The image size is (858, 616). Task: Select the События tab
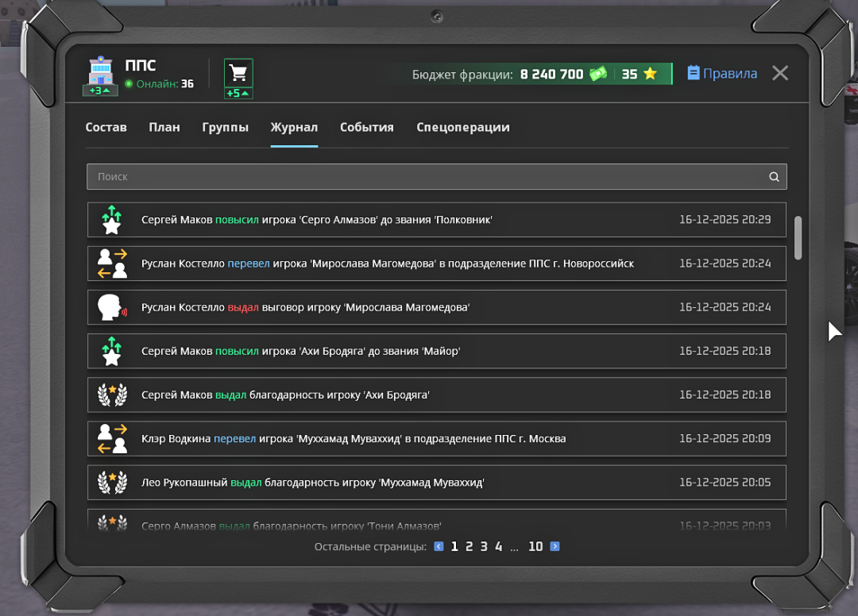click(366, 127)
